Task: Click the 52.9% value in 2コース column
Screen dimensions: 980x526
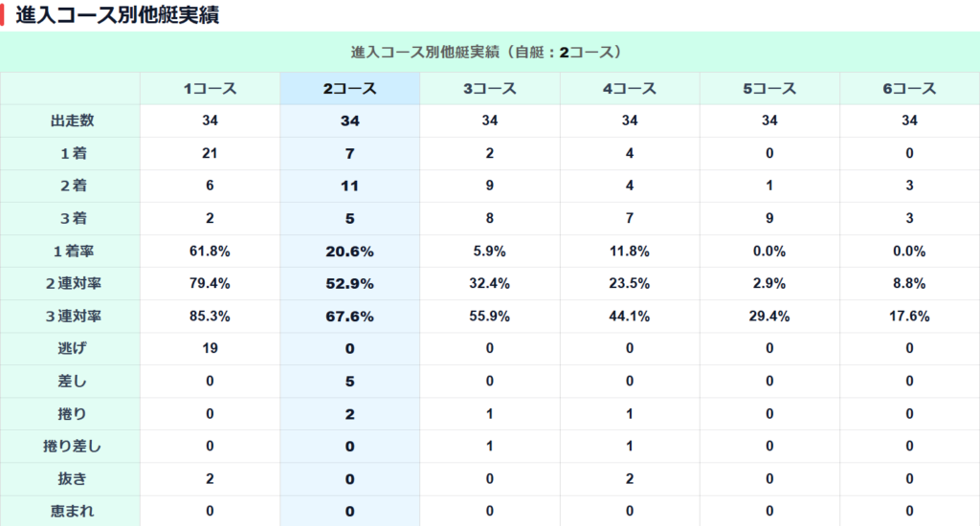Action: click(x=349, y=283)
